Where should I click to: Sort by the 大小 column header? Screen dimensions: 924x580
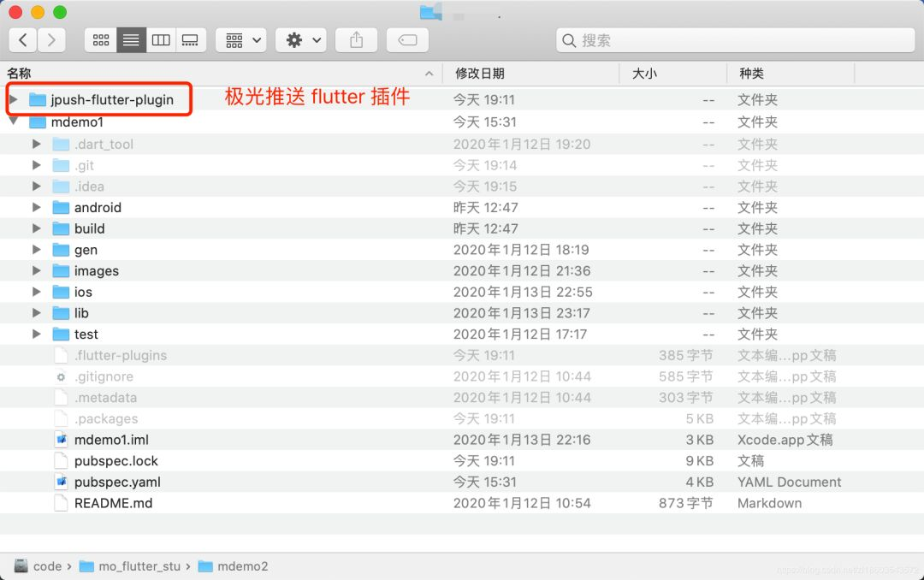pos(644,73)
